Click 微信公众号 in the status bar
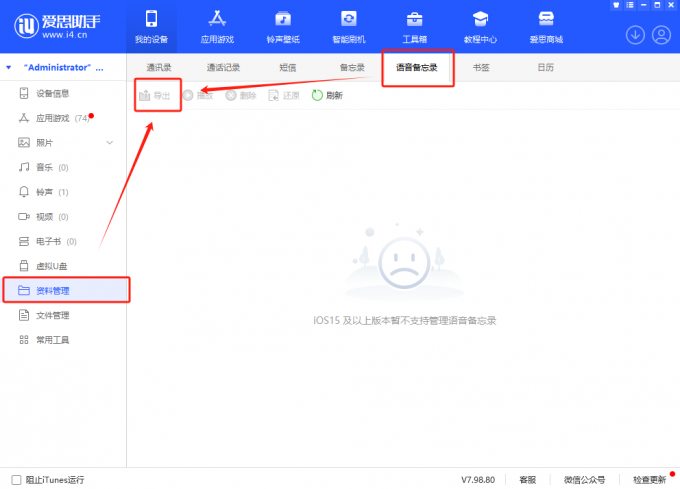The width and height of the screenshot is (680, 489). 585,480
